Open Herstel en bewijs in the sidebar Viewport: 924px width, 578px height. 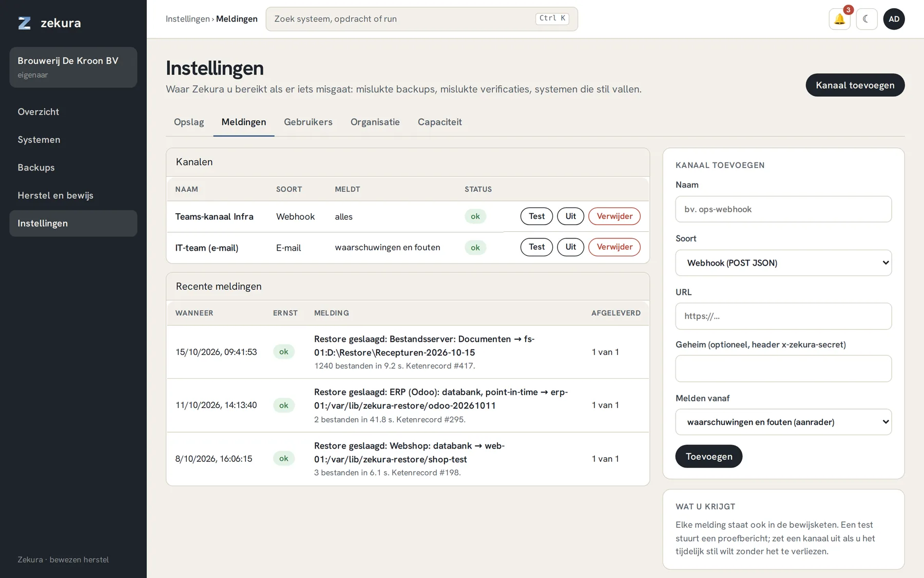tap(73, 195)
